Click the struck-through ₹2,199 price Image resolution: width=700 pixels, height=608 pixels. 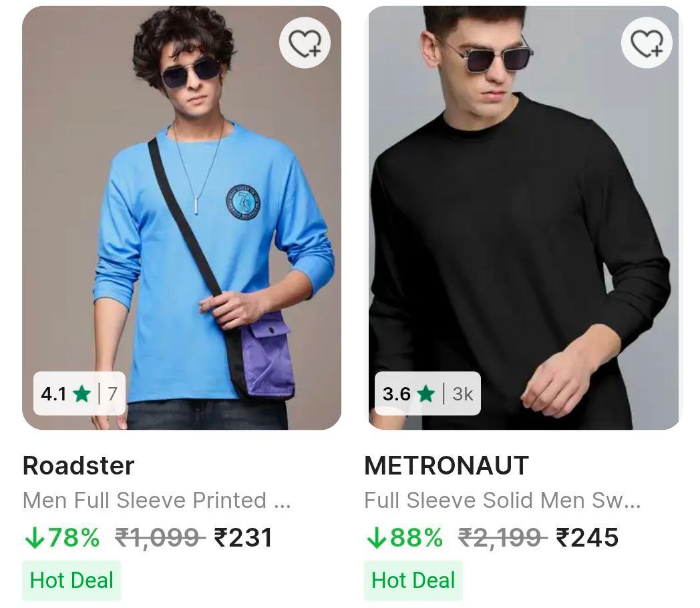pos(502,537)
